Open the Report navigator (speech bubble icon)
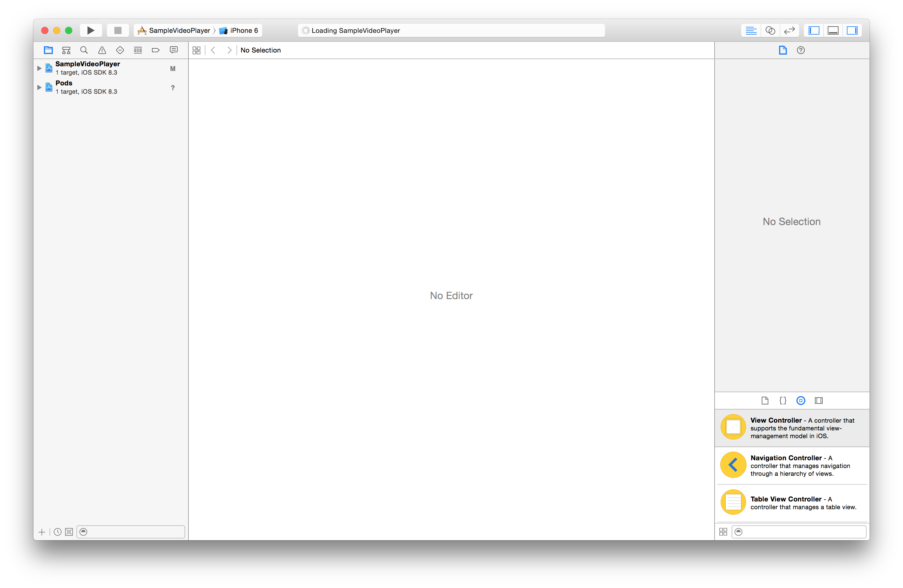Viewport: 903px width, 588px height. coord(173,50)
